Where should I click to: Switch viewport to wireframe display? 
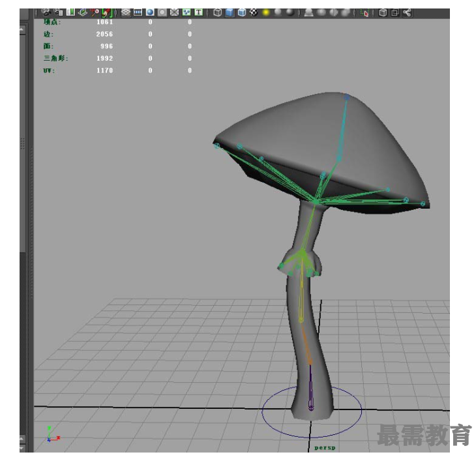(218, 12)
